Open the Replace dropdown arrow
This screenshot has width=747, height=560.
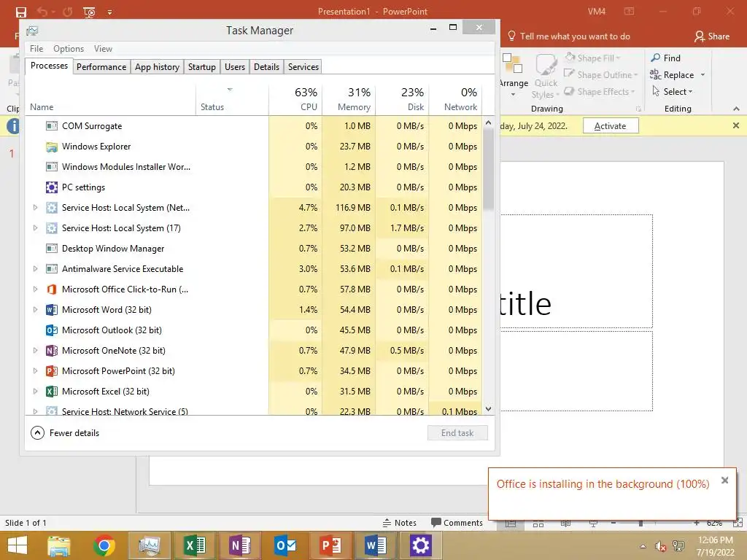coord(703,75)
